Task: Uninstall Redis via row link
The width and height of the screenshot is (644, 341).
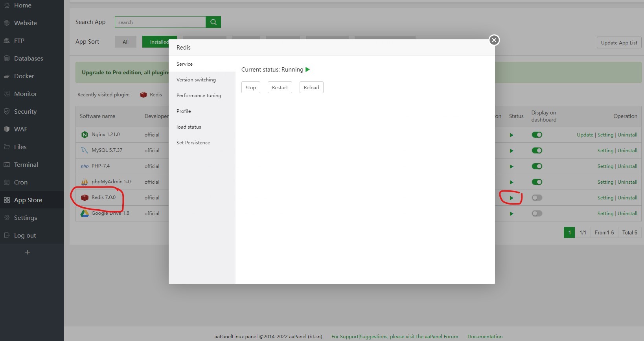Action: (x=627, y=198)
